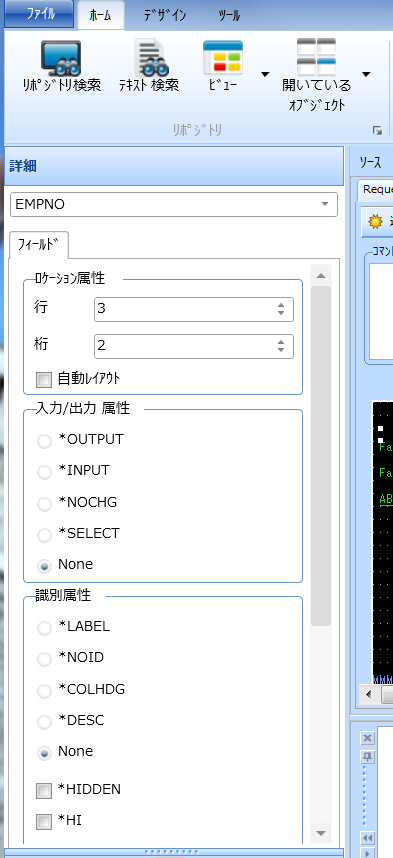Select the *INPUT radio button
Viewport: 393px width, 858px height.
[44, 472]
